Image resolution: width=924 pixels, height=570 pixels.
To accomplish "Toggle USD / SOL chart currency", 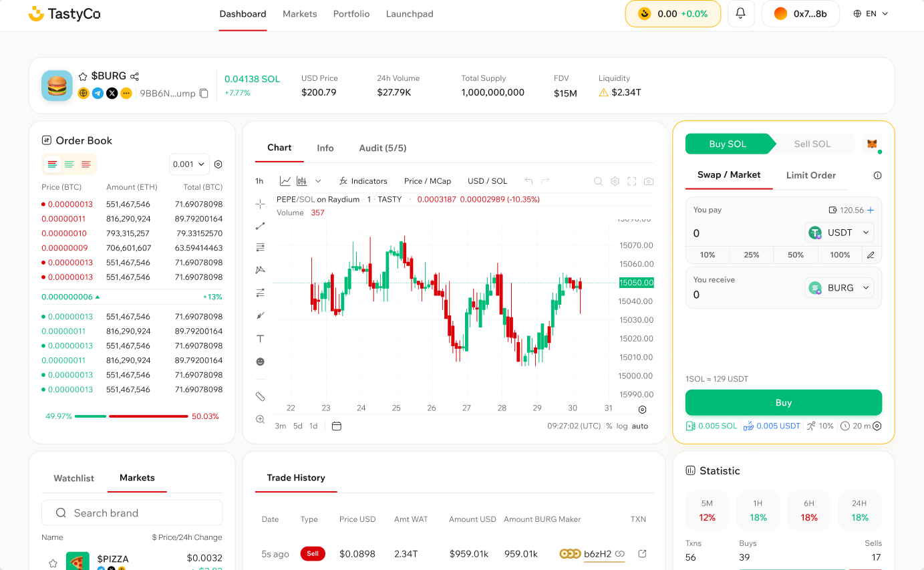I will pyautogui.click(x=488, y=181).
